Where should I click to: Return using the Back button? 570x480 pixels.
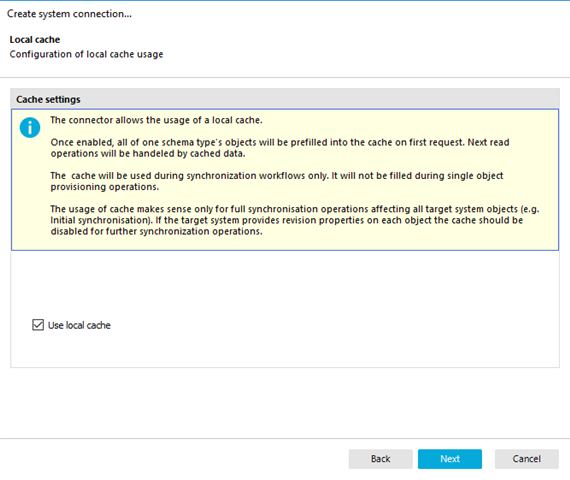coord(381,459)
